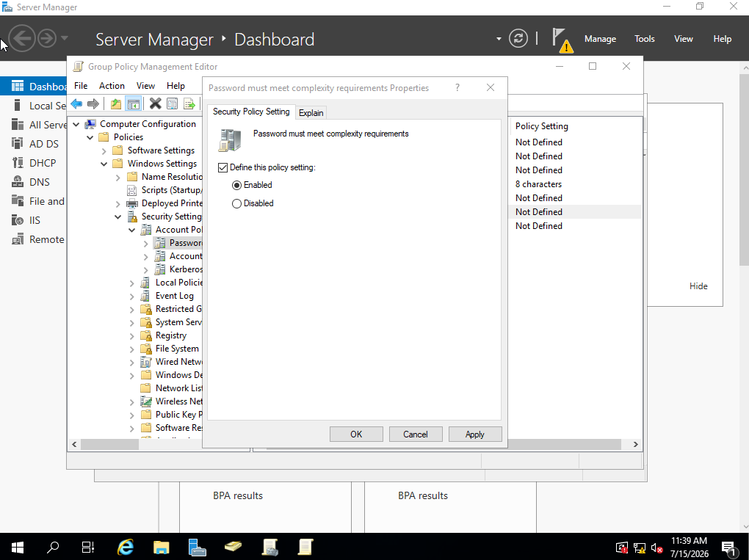
Task: Expand the Event Log node
Action: 132,296
